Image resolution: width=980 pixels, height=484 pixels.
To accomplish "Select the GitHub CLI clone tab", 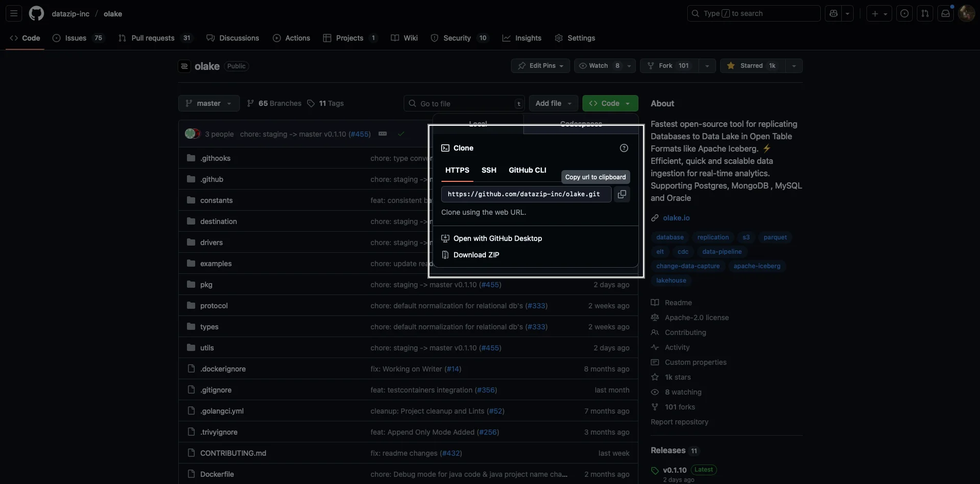I will (x=527, y=170).
